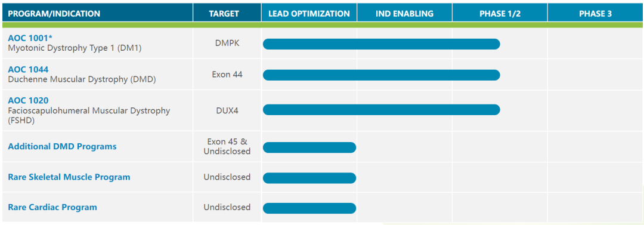Image resolution: width=644 pixels, height=225 pixels.
Task: Select the Lead Optimization column header
Action: 309,14
